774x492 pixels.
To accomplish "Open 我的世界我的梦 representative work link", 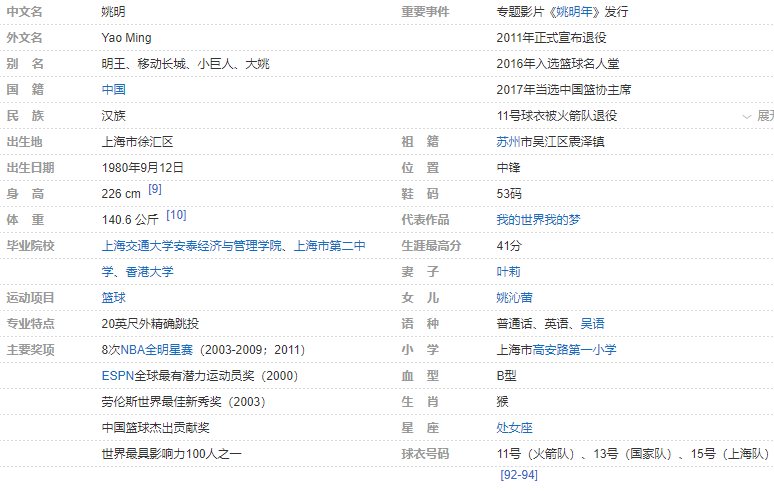I will click(x=538, y=220).
